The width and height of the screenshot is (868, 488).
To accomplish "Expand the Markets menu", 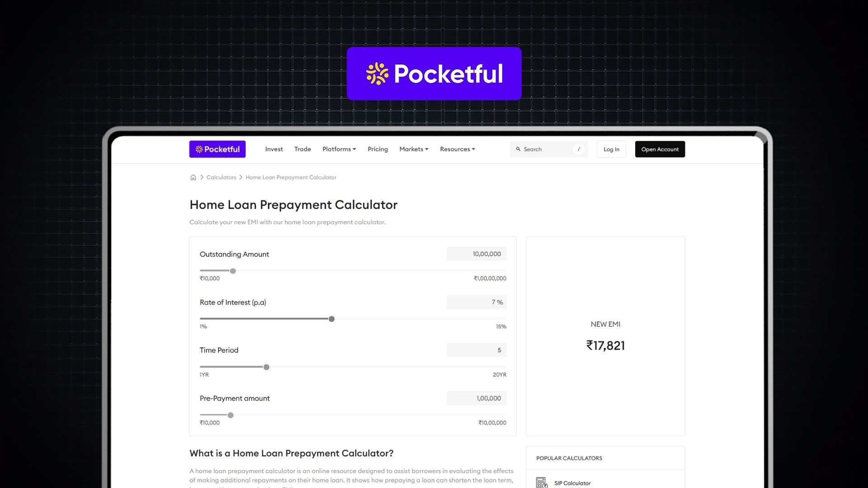I will pyautogui.click(x=413, y=149).
